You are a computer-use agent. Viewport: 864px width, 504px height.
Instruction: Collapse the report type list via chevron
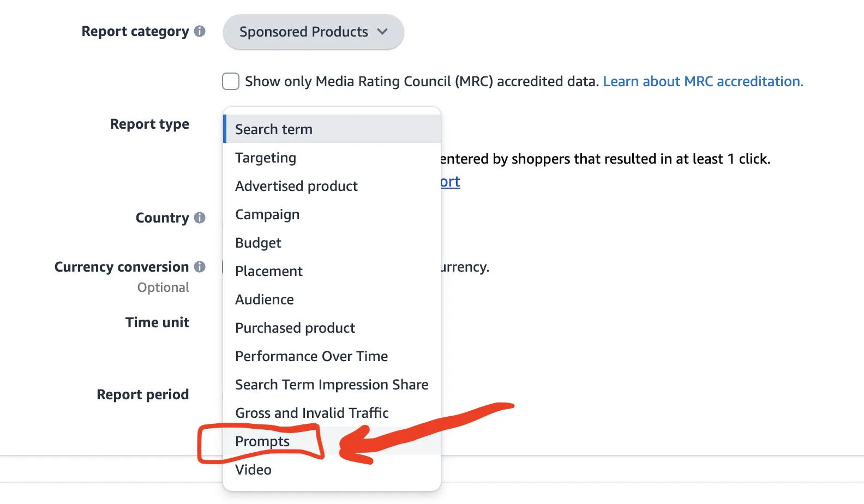382,32
